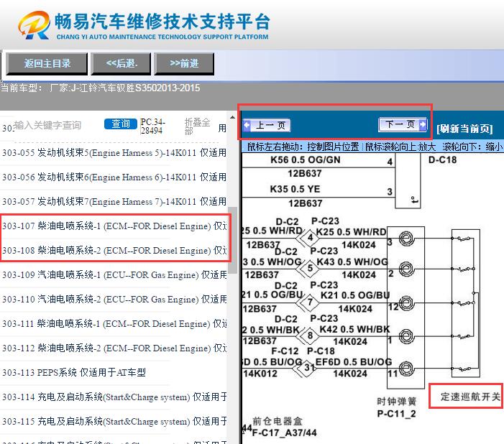The width and height of the screenshot is (504, 444).
Task: Open 303-108 柴油电喷系统-2 entry
Action: (114, 250)
